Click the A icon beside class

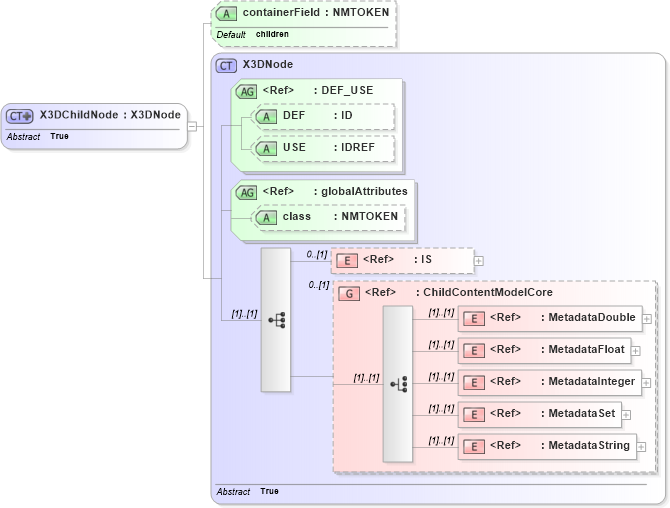click(266, 217)
